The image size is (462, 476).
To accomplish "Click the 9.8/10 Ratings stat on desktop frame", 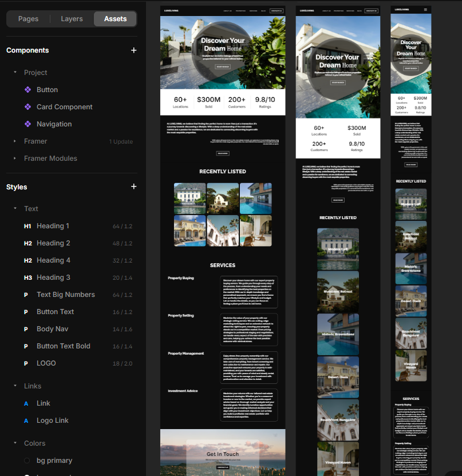I will tap(265, 102).
